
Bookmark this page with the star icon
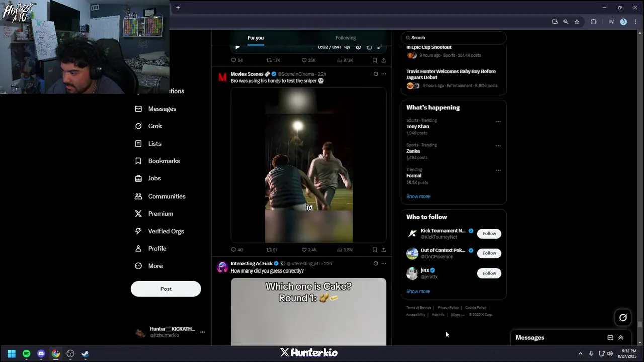click(577, 22)
